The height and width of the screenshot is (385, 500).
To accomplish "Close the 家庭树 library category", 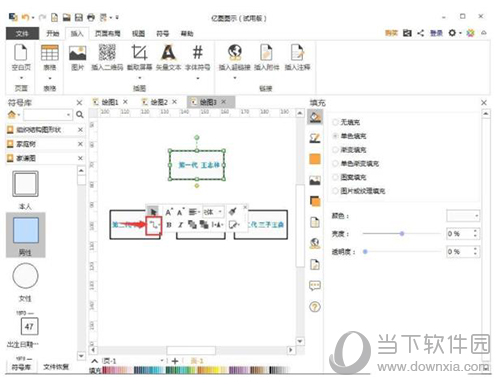I will tap(80, 144).
